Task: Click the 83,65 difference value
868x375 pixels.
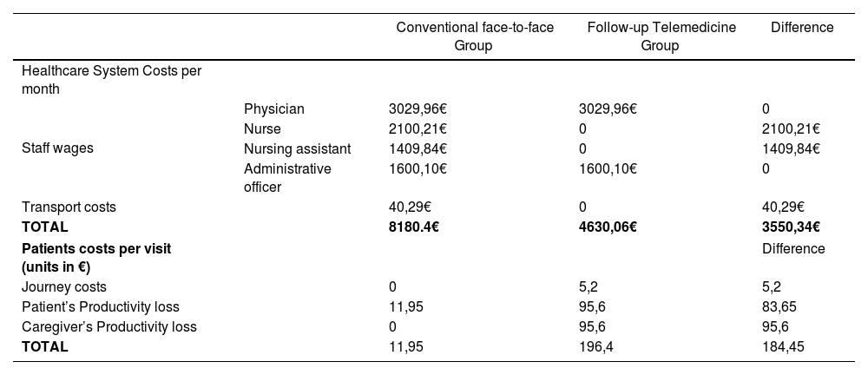Action: [x=779, y=307]
